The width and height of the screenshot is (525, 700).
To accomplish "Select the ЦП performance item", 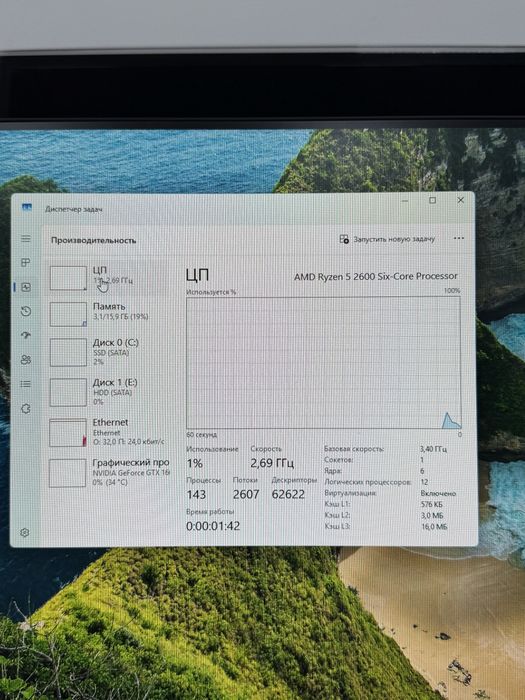I will [107, 278].
